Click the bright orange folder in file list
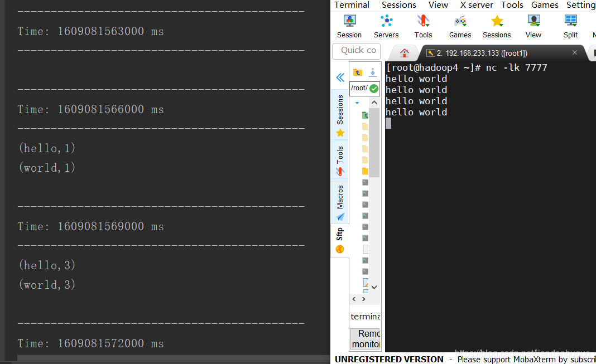 [365, 171]
